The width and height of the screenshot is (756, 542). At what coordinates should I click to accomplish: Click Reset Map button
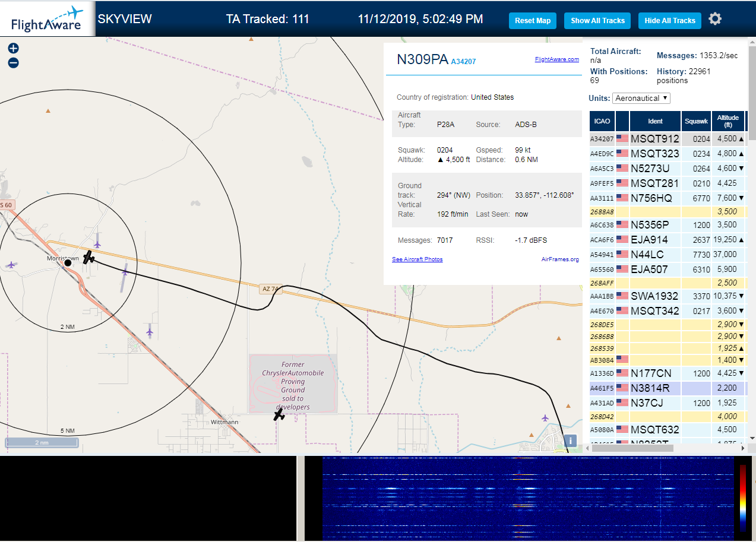click(533, 20)
